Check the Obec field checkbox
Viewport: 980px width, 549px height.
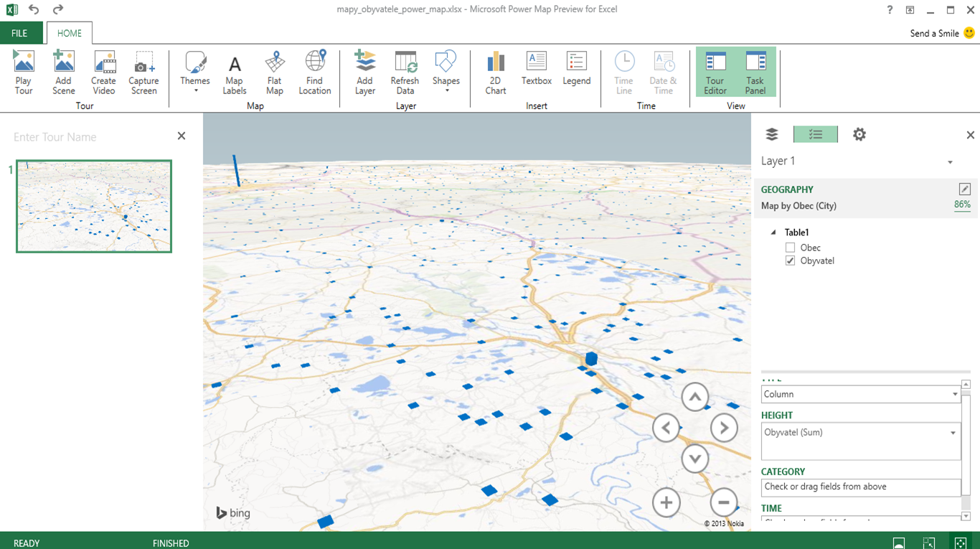coord(790,248)
